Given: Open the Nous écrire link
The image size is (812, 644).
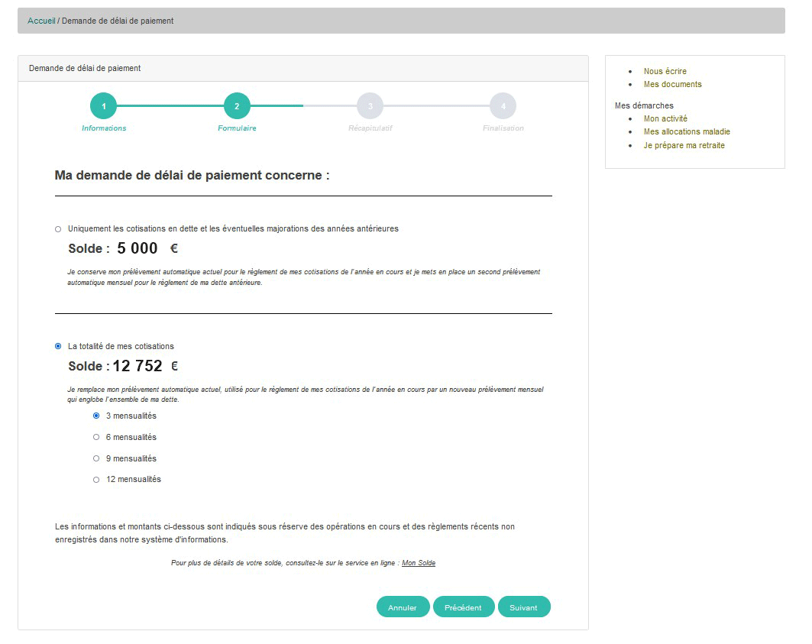Looking at the screenshot, I should coord(665,71).
